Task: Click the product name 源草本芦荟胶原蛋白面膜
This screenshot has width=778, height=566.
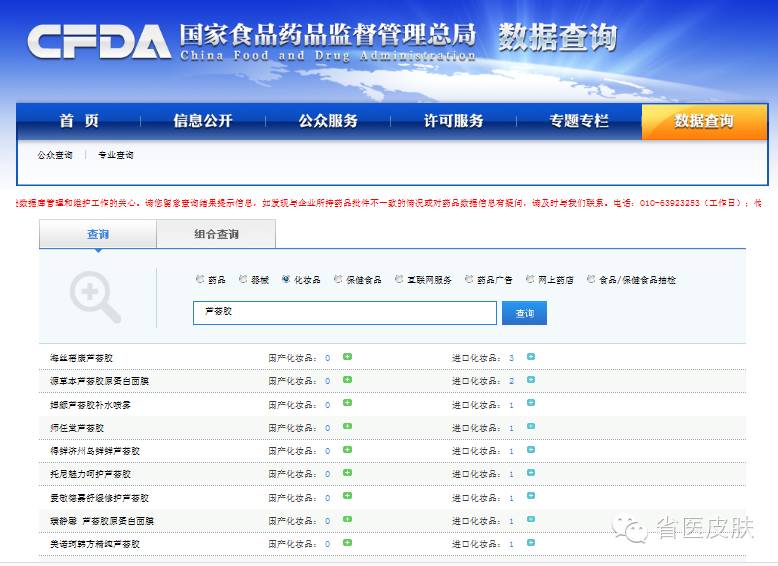Action: click(99, 381)
